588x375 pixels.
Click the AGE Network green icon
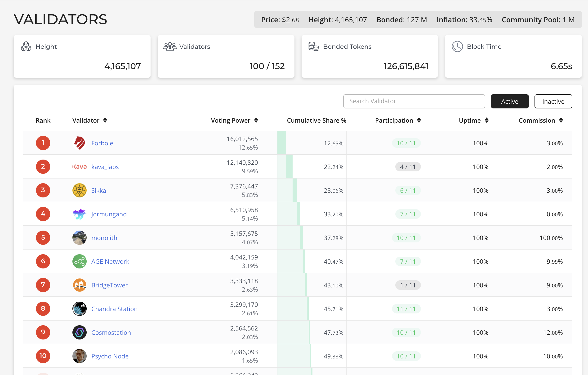(x=79, y=261)
